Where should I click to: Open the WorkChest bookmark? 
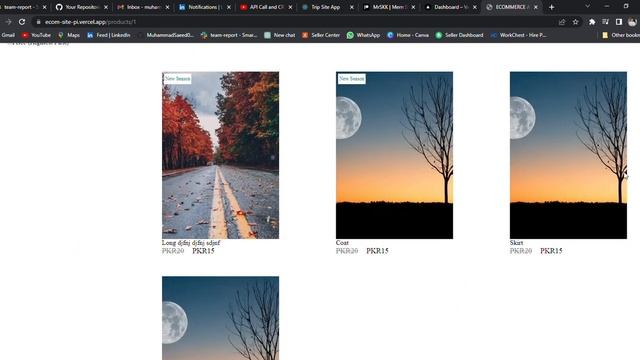pos(518,35)
